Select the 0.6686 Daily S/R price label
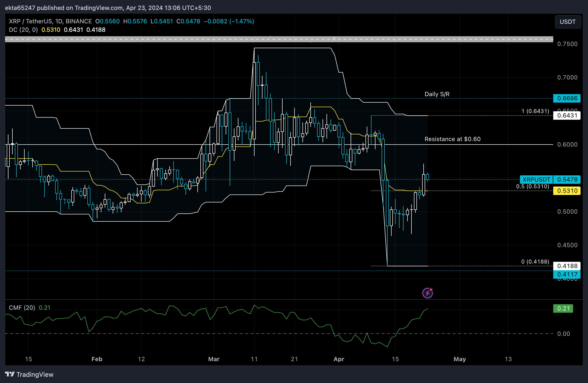The image size is (588, 383). point(567,98)
